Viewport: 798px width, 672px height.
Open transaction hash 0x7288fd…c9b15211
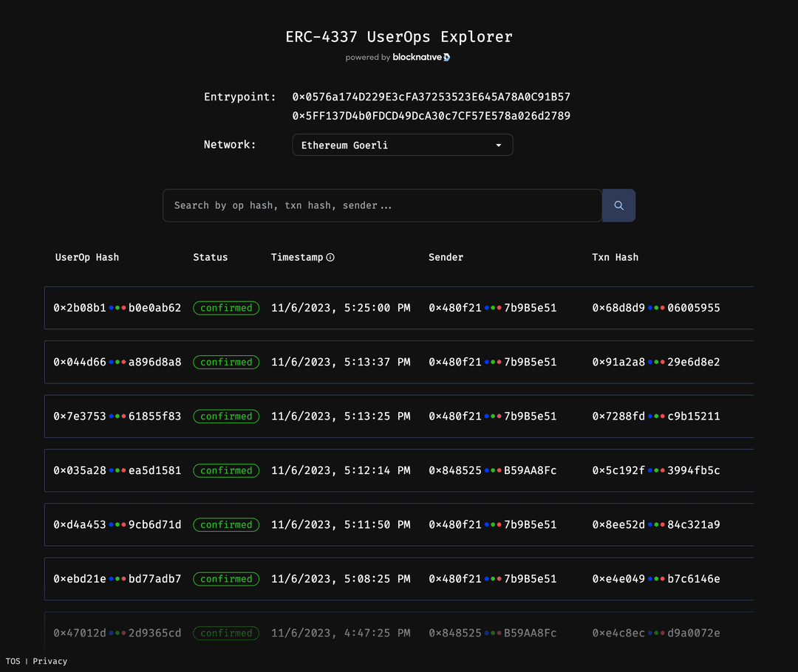click(655, 416)
